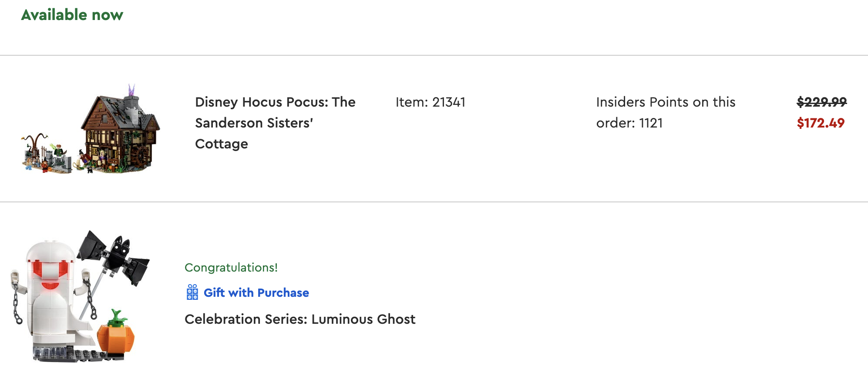Click Celebration Series: Luminous Ghost name
Viewport: 868px width, 376px height.
point(300,319)
